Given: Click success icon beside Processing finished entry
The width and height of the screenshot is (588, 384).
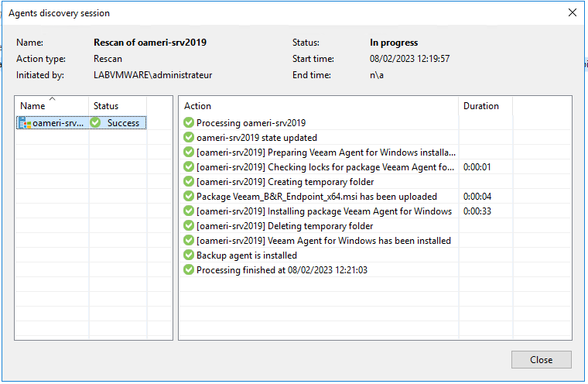Looking at the screenshot, I should [x=189, y=269].
